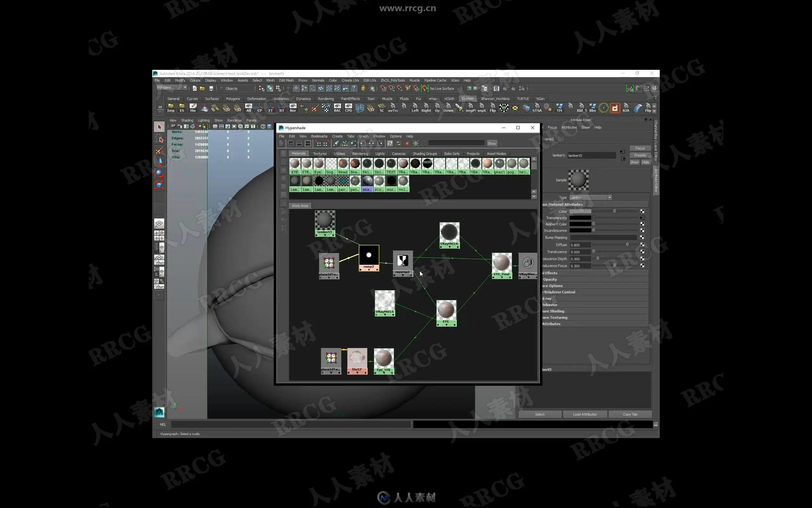Toggle Incandescence map checker button

coord(642,231)
